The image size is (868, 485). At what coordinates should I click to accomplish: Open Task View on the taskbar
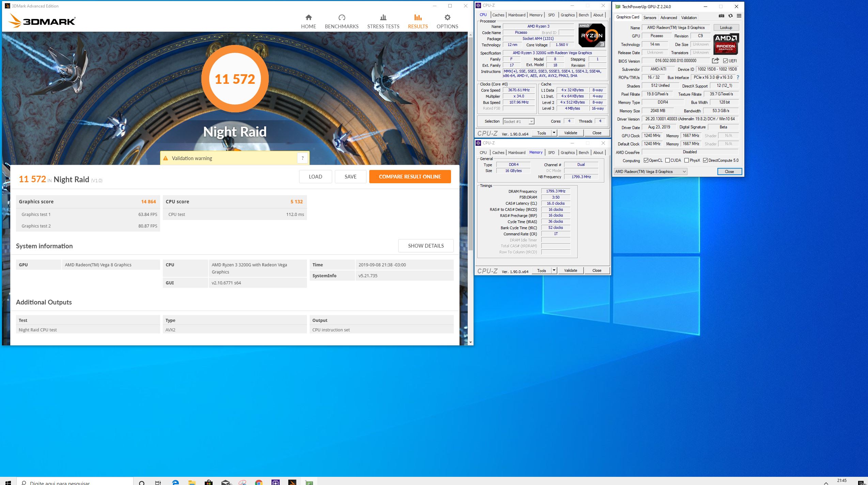[158, 483]
